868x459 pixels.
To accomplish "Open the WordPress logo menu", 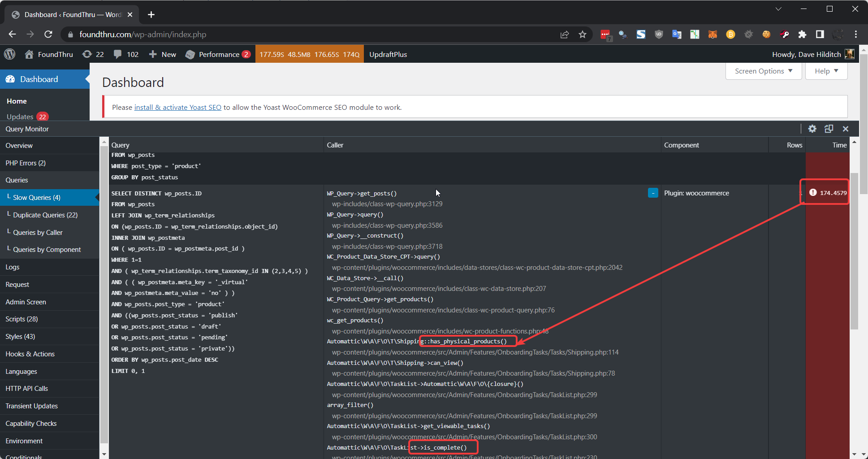I will point(9,54).
